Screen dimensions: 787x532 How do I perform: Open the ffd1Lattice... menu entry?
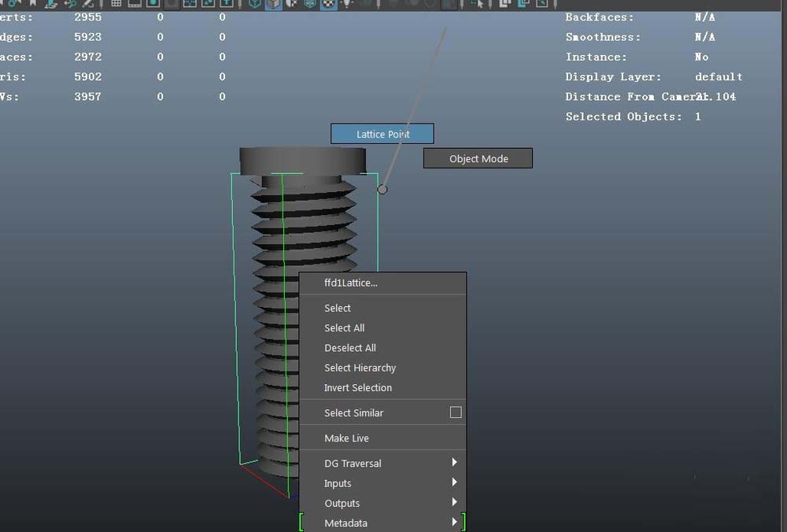[x=382, y=283]
